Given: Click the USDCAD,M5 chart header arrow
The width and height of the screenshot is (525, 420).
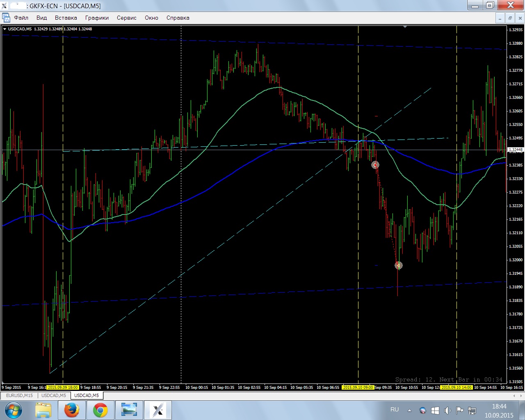Looking at the screenshot, I should point(5,29).
